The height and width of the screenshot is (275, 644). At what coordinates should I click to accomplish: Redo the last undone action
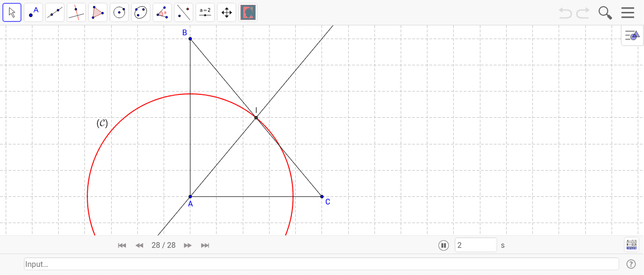pos(583,13)
